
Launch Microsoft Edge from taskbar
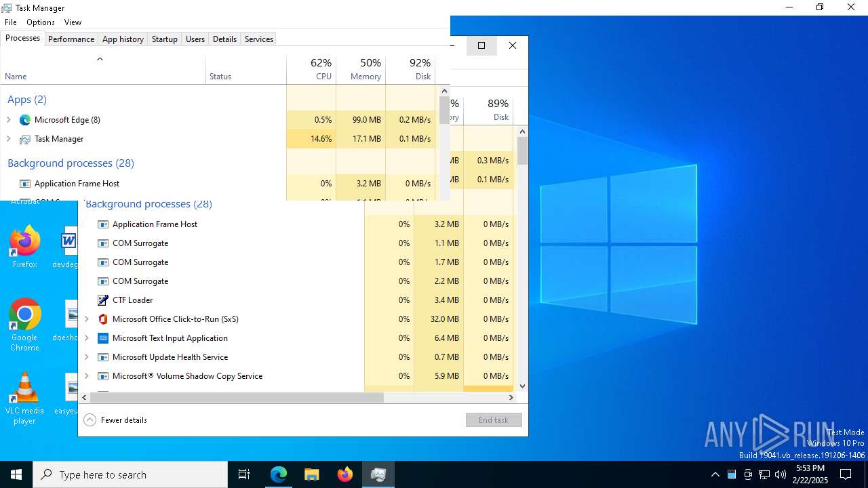pos(279,474)
